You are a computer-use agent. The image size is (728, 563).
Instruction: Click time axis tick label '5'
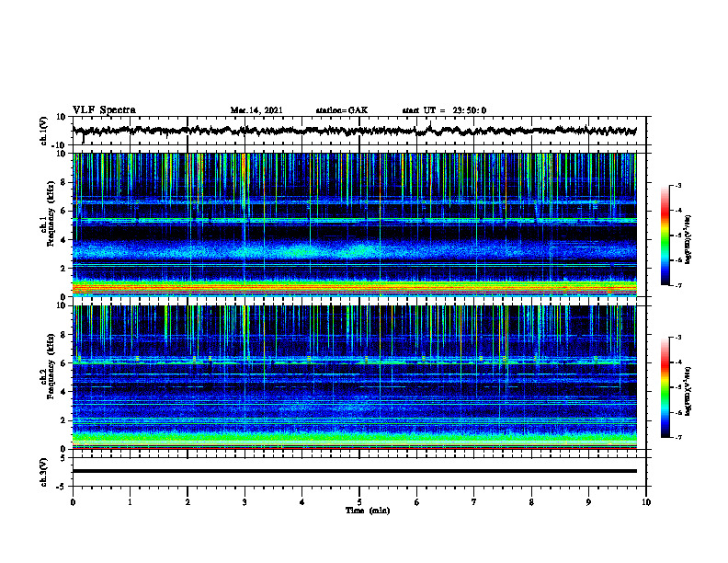click(x=359, y=502)
